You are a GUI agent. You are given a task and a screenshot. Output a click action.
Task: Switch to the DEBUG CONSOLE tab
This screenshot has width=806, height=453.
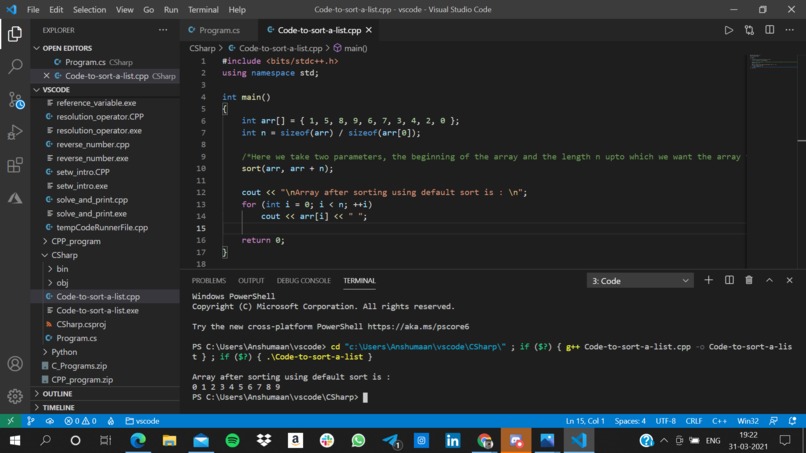303,280
